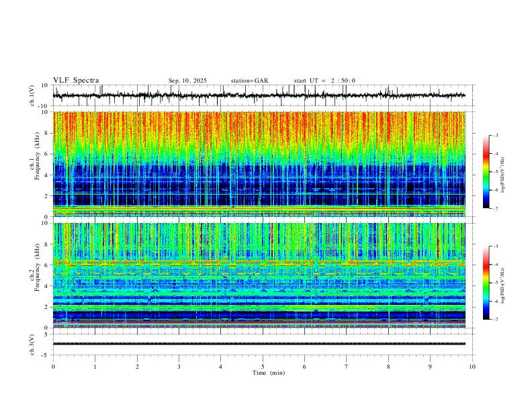Click the '-3' label on ch.1 color bar
This screenshot has height=411, width=532.
click(495, 135)
